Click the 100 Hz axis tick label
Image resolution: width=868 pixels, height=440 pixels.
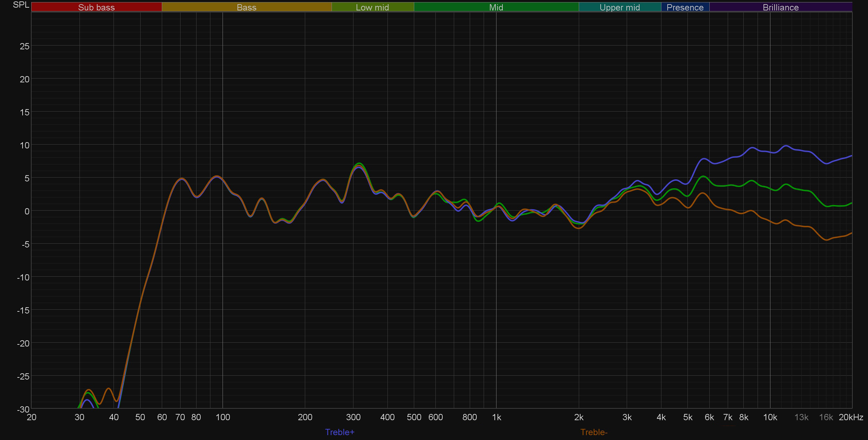223,417
